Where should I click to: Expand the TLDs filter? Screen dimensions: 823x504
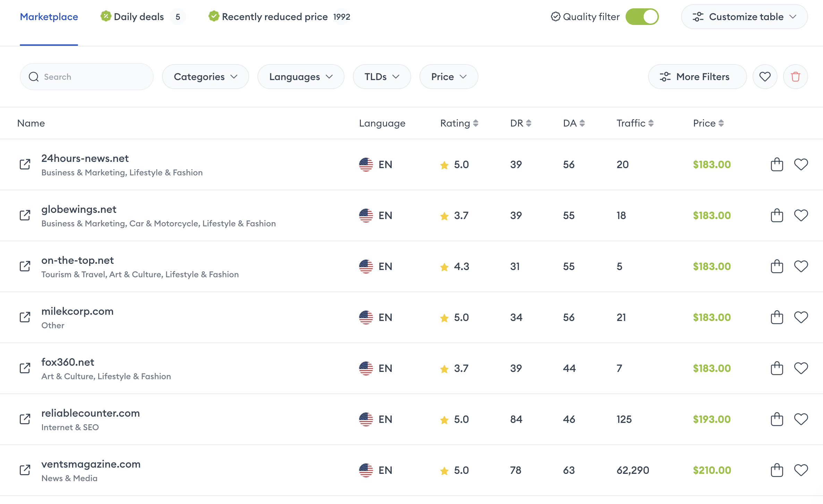pyautogui.click(x=382, y=77)
